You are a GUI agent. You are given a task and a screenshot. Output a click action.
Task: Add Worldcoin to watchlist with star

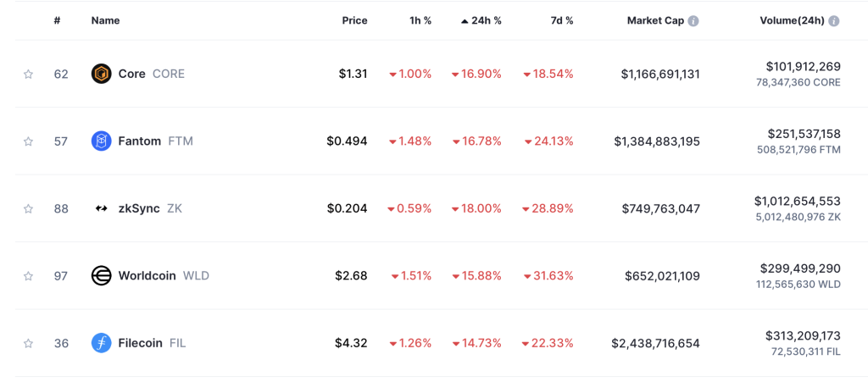28,276
